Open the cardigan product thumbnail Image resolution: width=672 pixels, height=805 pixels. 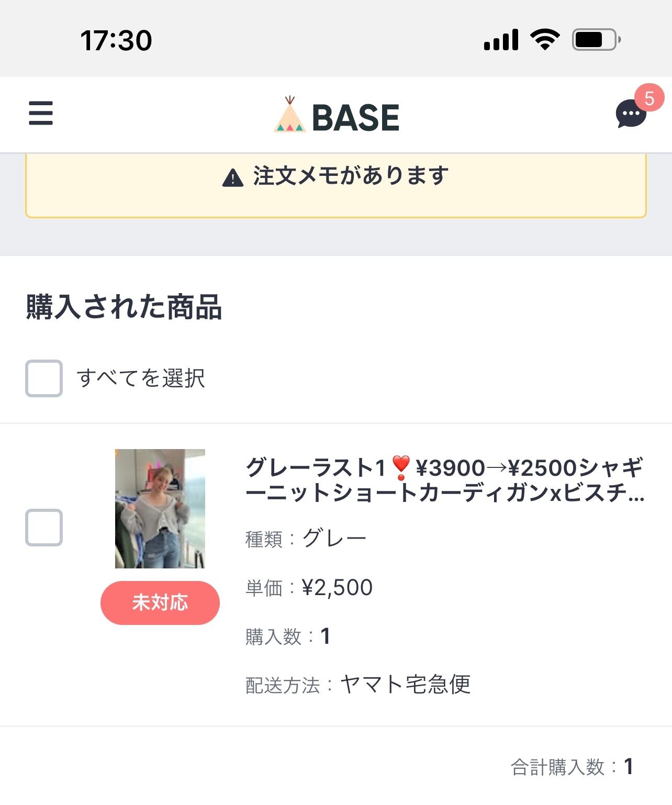(x=160, y=508)
